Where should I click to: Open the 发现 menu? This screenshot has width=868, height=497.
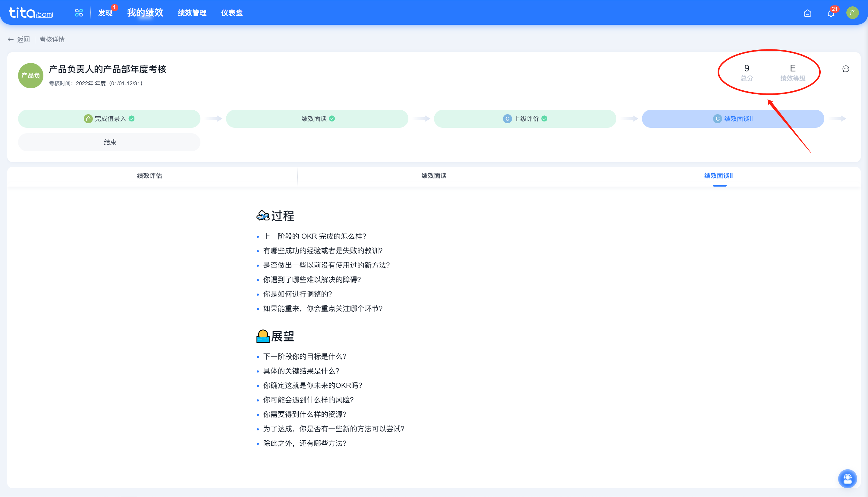click(105, 13)
